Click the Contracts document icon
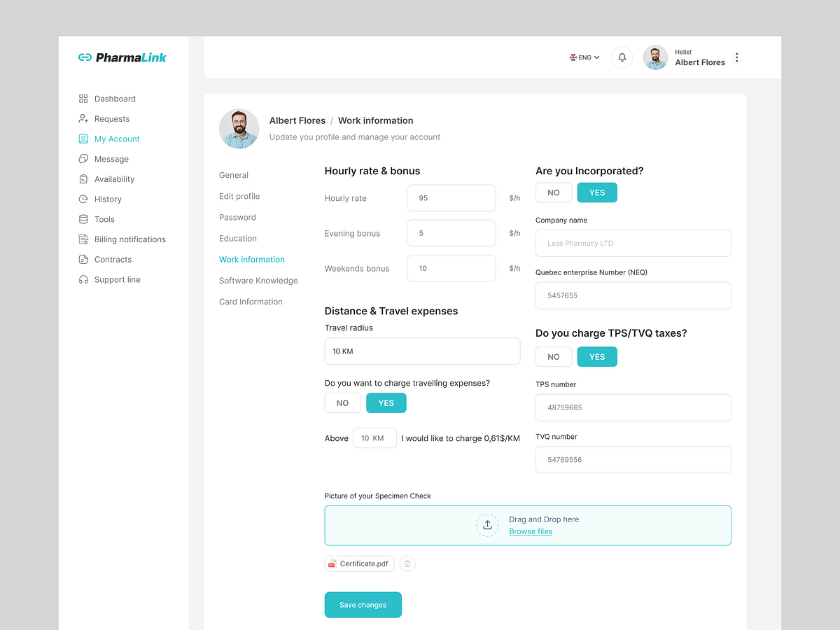The height and width of the screenshot is (630, 840). pyautogui.click(x=83, y=260)
